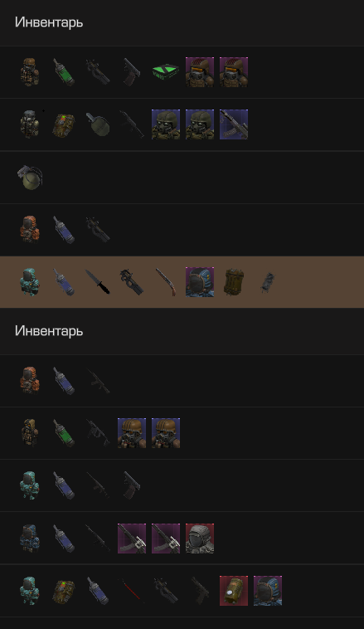Select the sawed-off shotgun with wooden grip

166,281
